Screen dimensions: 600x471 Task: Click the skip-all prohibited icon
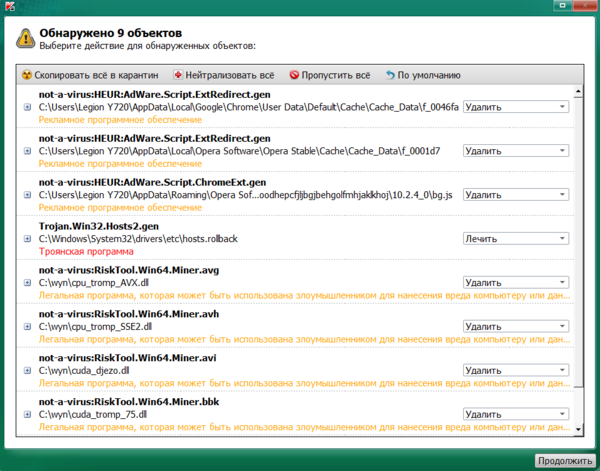pyautogui.click(x=294, y=75)
